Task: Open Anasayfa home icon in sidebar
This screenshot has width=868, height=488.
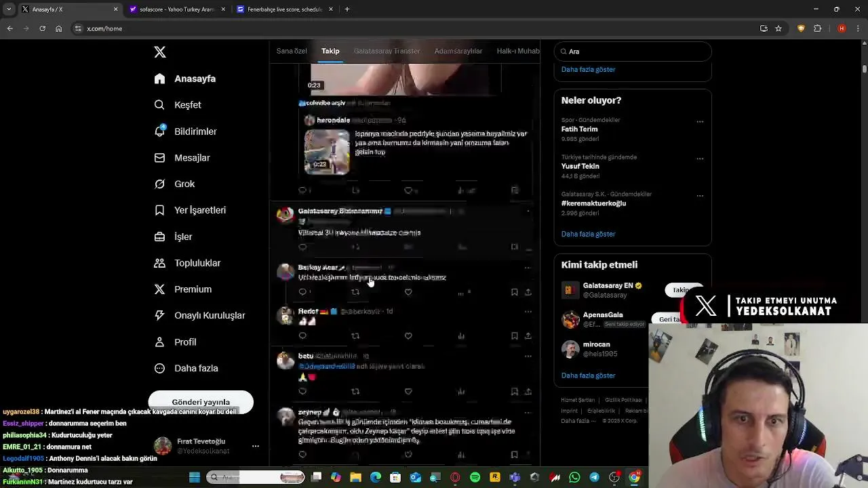Action: [x=159, y=79]
